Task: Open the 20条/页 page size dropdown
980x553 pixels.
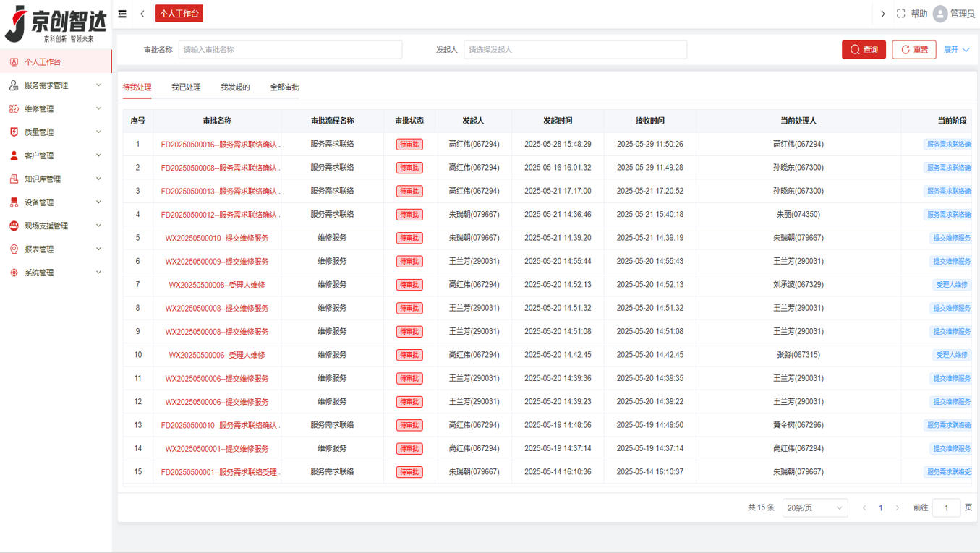Action: click(814, 508)
